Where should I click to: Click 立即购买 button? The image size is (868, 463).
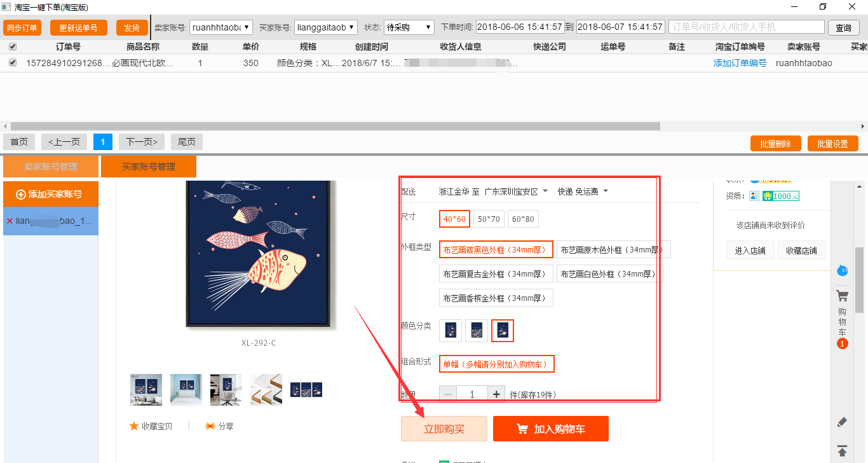444,429
